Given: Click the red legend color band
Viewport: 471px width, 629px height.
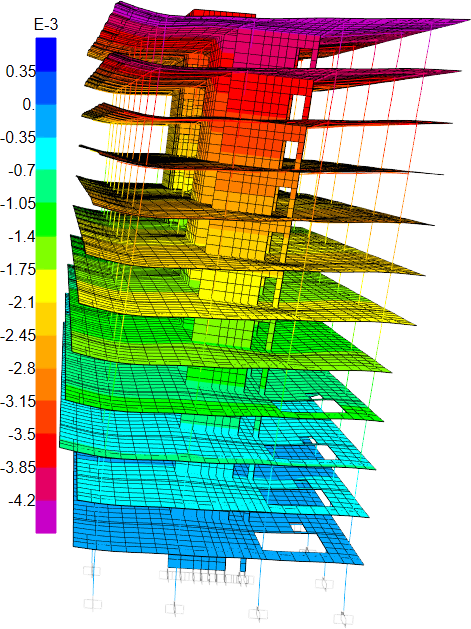Looking at the screenshot, I should (x=46, y=450).
